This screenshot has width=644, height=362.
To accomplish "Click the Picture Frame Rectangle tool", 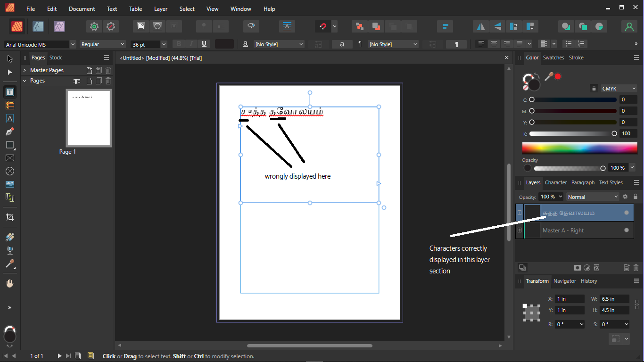I will coord(9,158).
